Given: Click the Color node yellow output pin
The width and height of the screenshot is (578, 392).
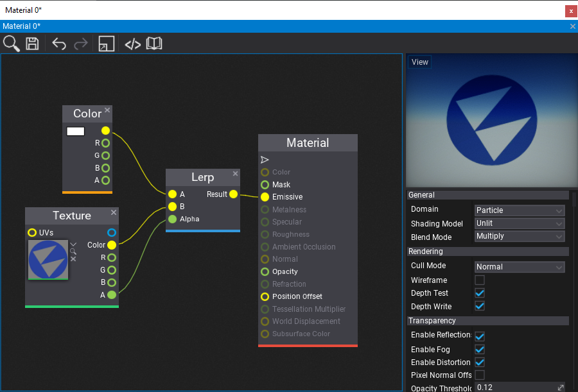Looking at the screenshot, I should click(105, 130).
